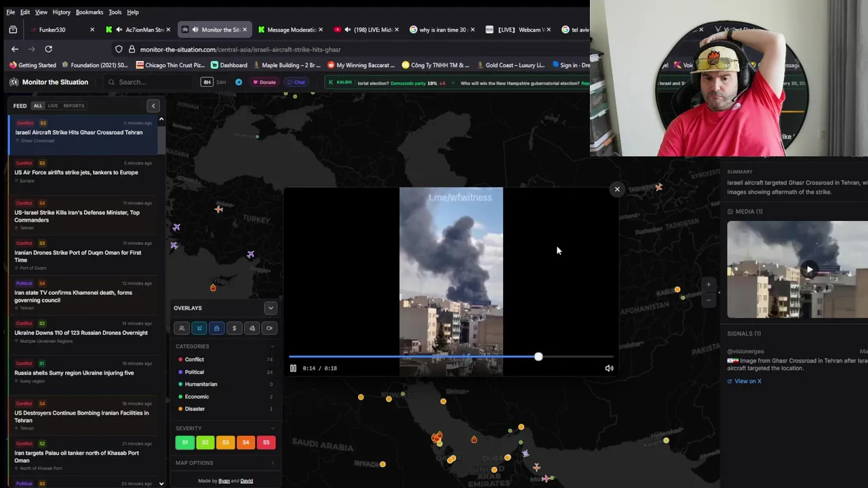868x488 pixels.
Task: Toggle the S2 severity filter
Action: point(205,443)
